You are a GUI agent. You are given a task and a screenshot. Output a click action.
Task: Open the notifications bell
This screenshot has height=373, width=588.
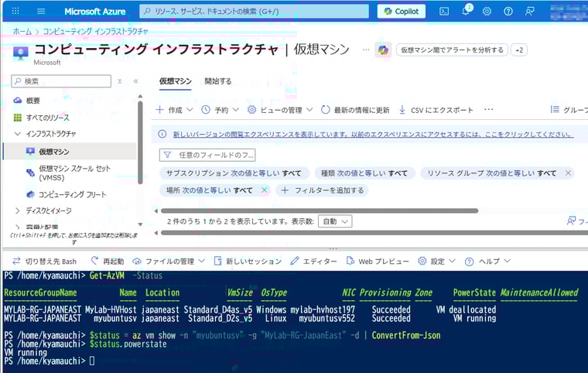(x=466, y=11)
